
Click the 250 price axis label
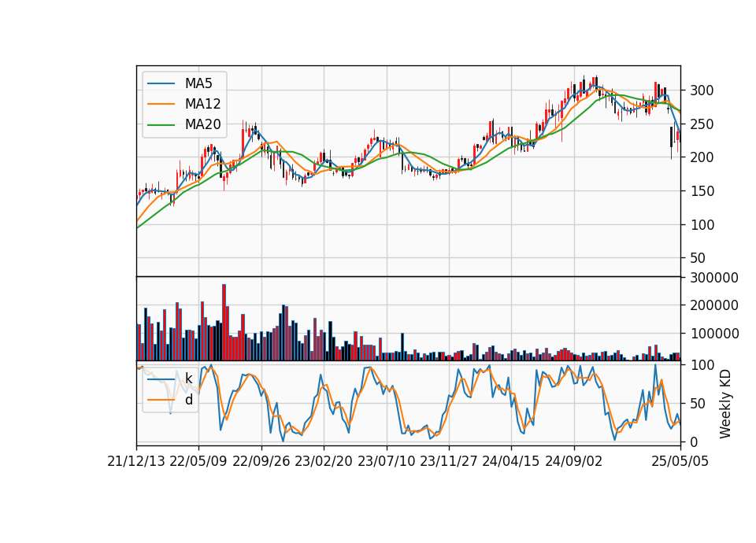(x=702, y=124)
